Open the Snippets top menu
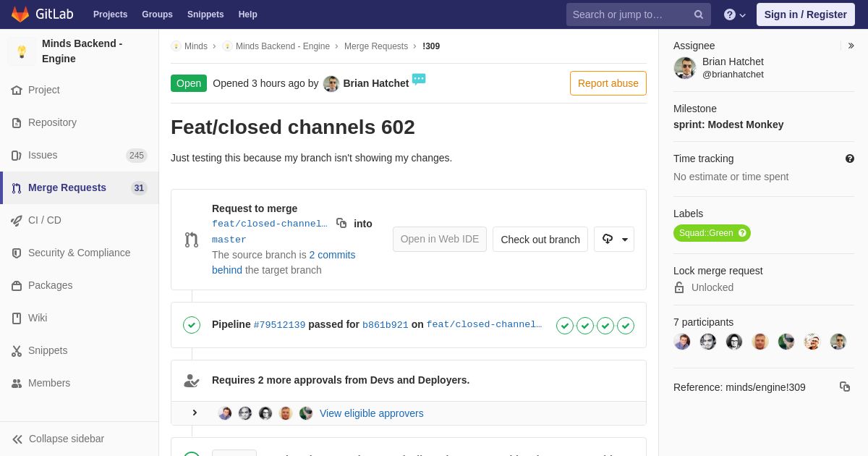868x456 pixels. point(205,14)
